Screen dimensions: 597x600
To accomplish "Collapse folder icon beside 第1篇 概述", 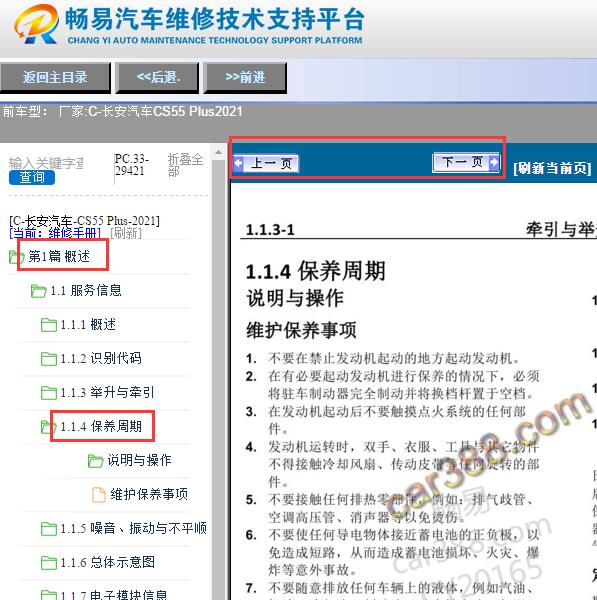I will point(16,257).
